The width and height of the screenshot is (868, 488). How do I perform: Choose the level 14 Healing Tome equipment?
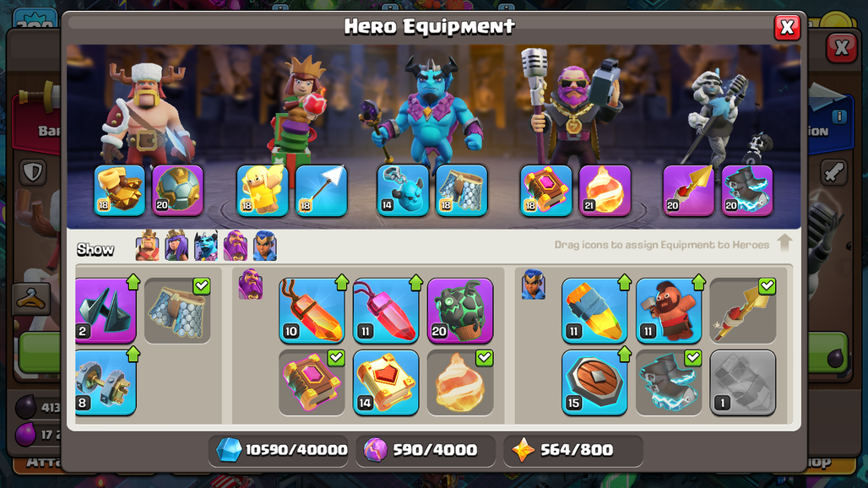386,382
